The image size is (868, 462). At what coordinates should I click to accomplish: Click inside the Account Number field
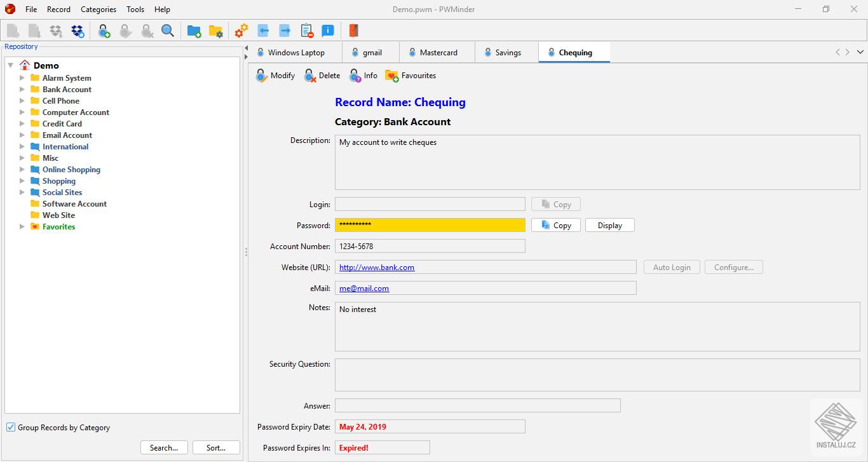[430, 246]
